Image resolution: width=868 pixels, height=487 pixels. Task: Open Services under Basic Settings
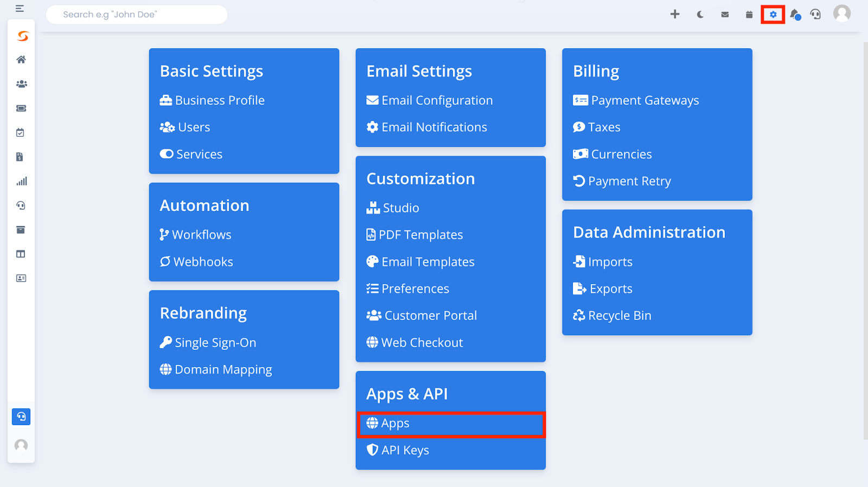click(x=191, y=154)
